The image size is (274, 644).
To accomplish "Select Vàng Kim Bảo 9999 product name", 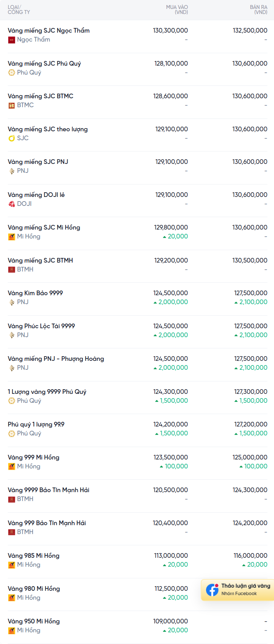I will 35,293.
